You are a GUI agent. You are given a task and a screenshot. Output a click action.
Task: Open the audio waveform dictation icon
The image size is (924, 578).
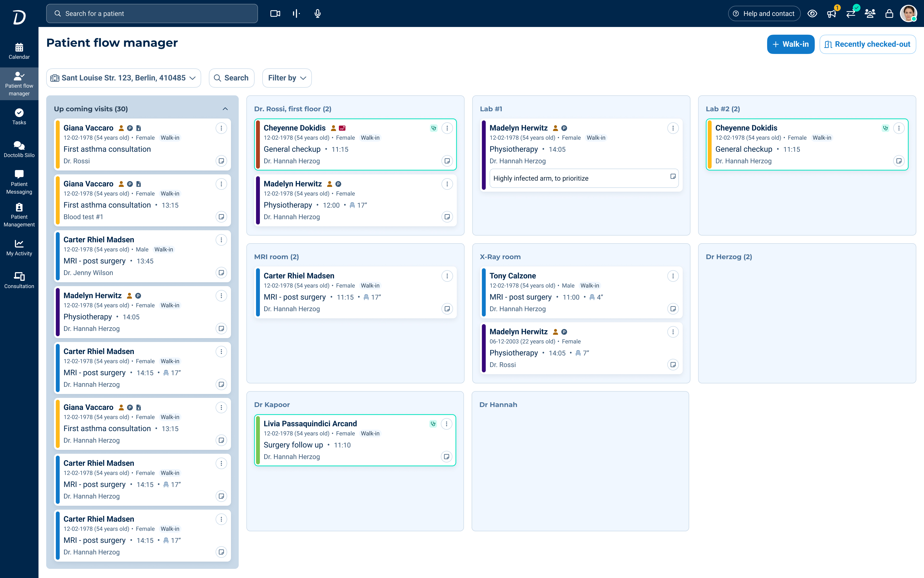click(296, 14)
